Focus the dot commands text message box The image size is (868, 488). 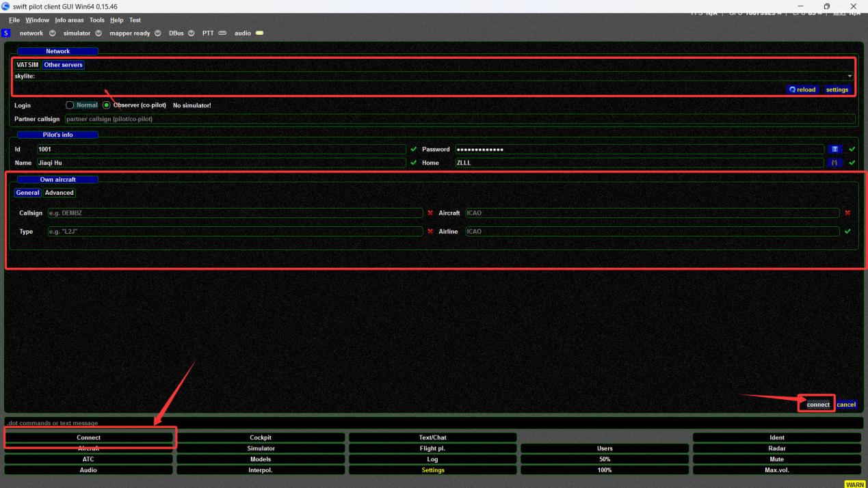pyautogui.click(x=434, y=423)
